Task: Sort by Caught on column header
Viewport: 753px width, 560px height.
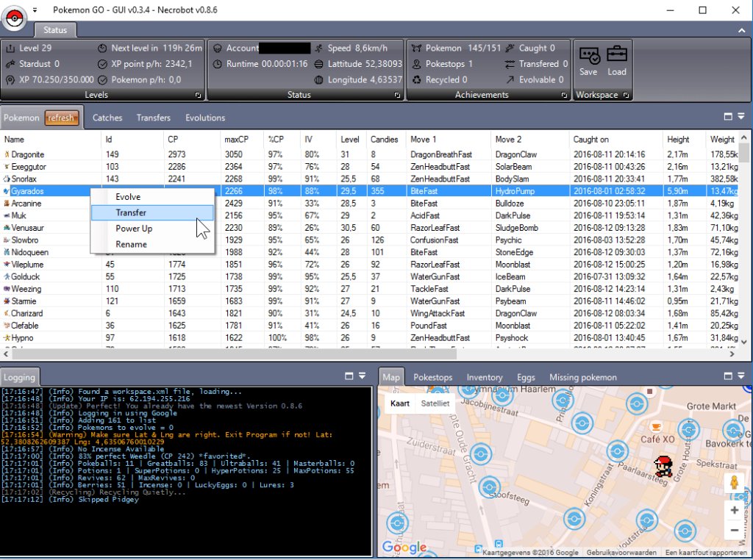Action: point(615,139)
